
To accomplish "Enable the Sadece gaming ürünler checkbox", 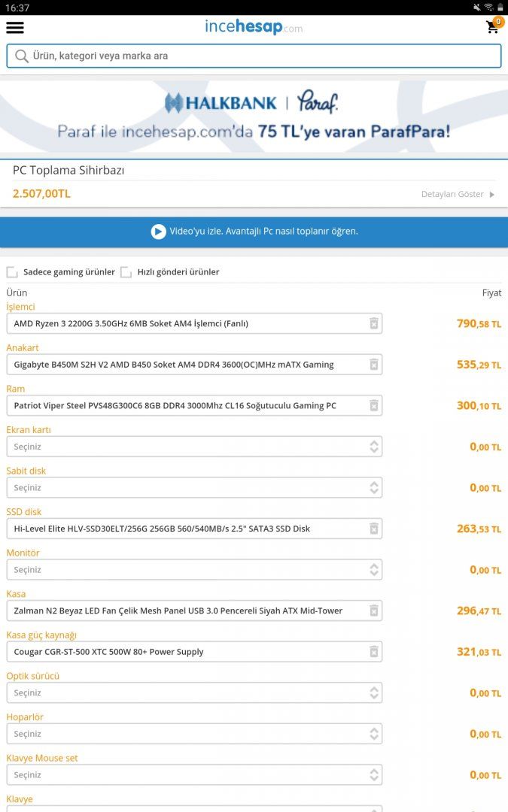I will click(x=12, y=272).
